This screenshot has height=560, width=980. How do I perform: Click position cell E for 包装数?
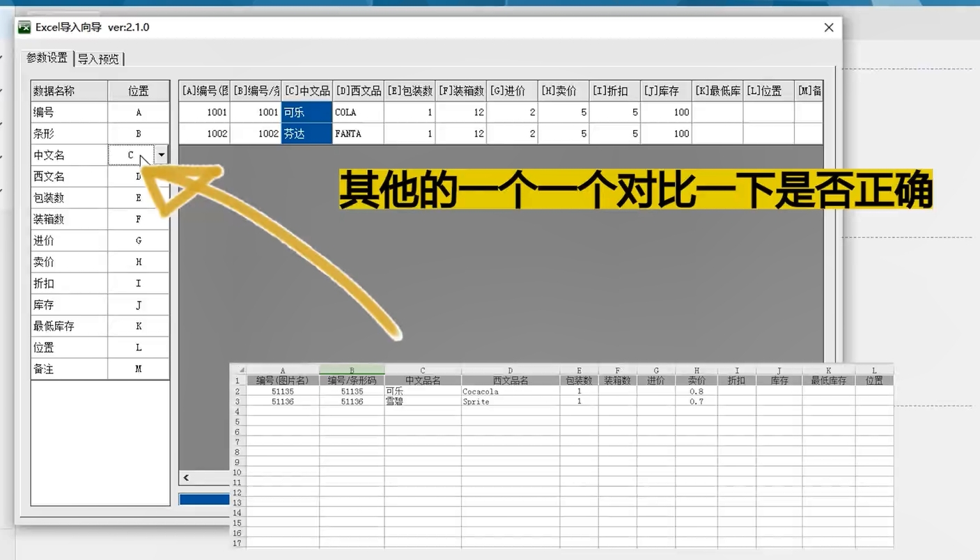click(x=139, y=198)
